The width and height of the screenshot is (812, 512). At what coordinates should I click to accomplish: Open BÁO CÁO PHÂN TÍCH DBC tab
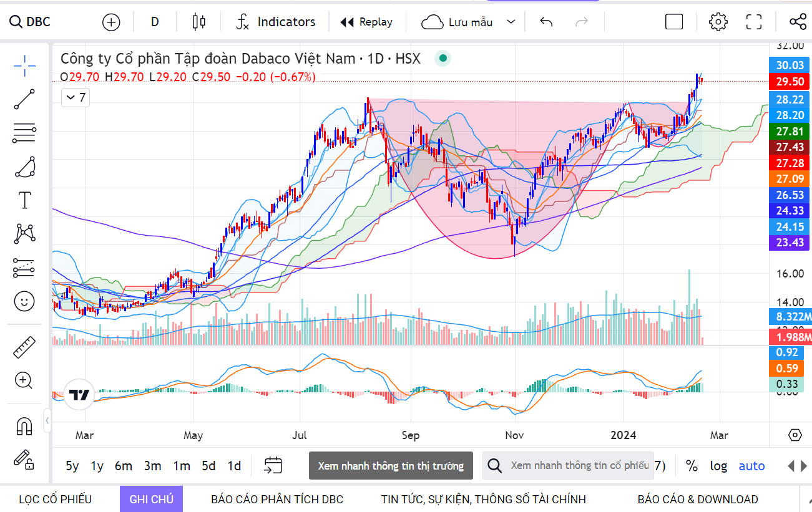pos(277,499)
